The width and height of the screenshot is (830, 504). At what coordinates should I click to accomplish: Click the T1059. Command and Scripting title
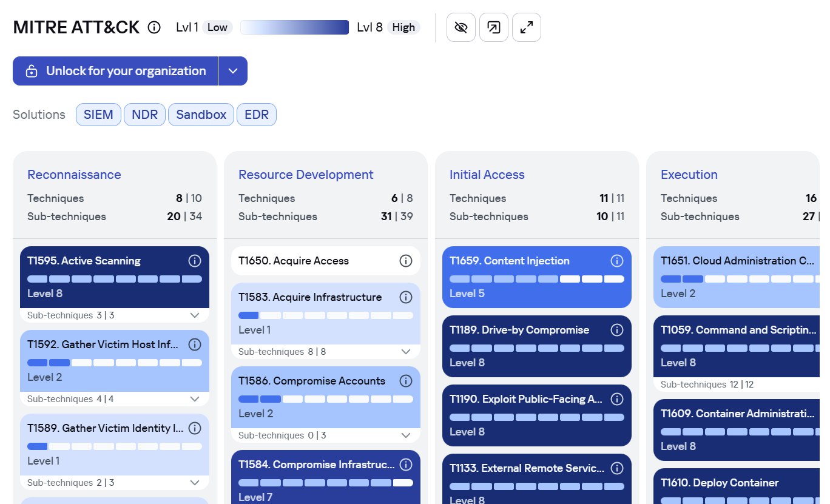click(x=738, y=330)
